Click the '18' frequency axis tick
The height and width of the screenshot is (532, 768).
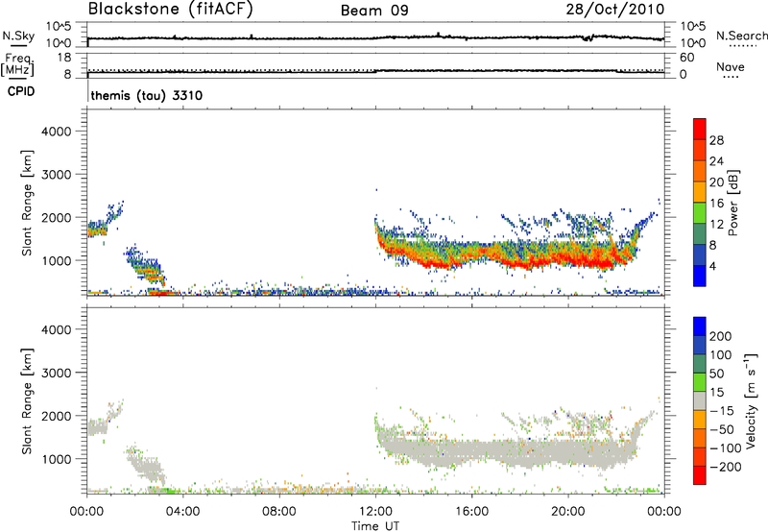pos(64,58)
